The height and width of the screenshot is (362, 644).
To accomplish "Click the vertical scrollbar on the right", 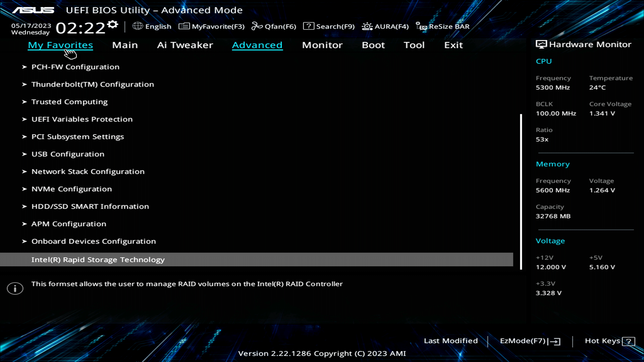I will (x=521, y=191).
